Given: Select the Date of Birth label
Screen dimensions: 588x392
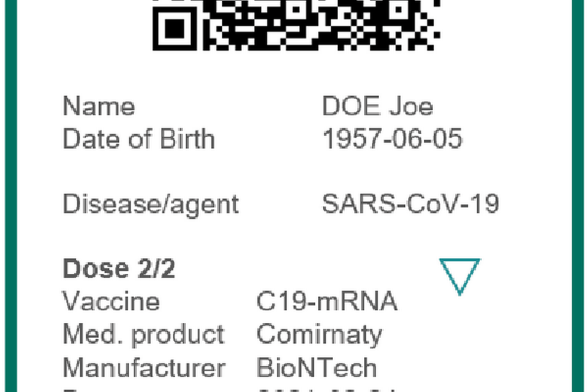Looking at the screenshot, I should point(138,139).
